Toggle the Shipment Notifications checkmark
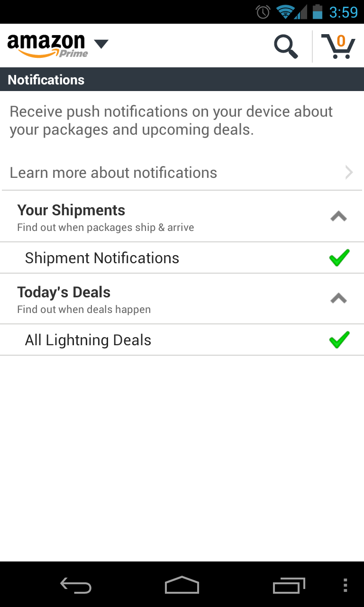364x607 pixels. 339,258
